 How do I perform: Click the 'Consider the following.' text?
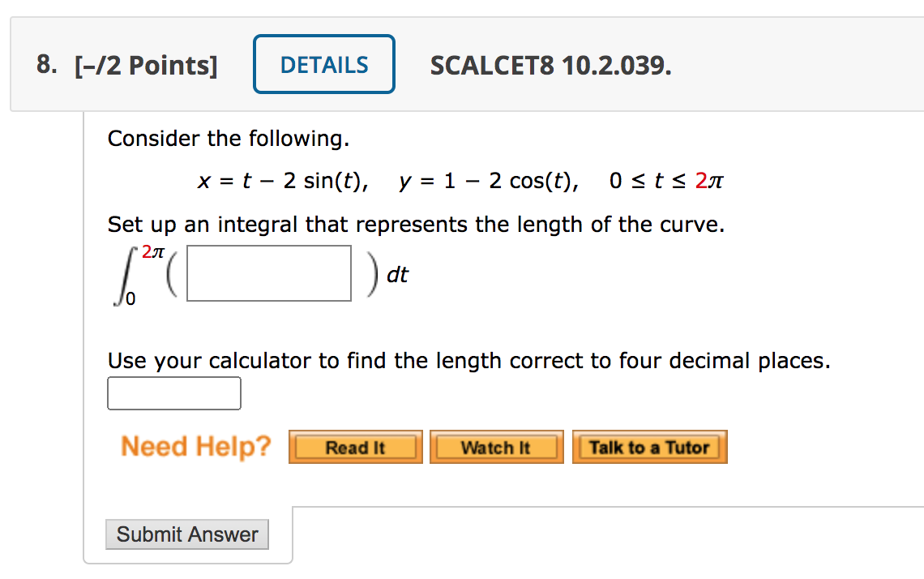[229, 139]
